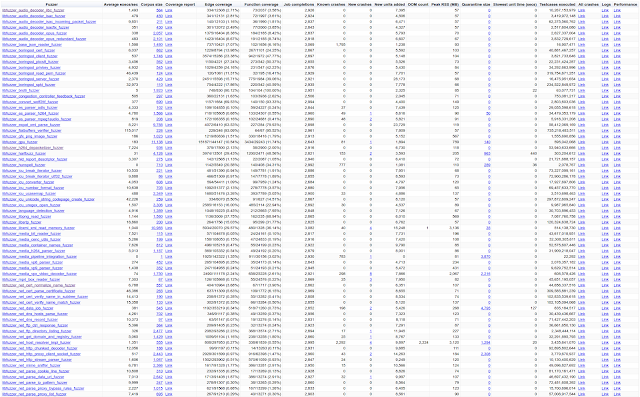Viewport: 640px width, 397px height.
Task: Open the libfuzzer_congestion_controller_feedback_fuzzer link
Action: point(44,96)
